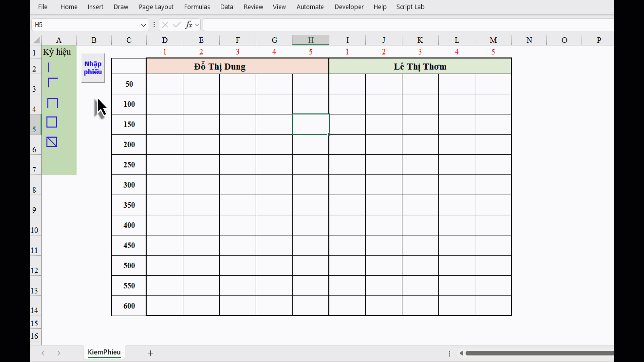644x362 pixels.
Task: Click the Select All corner triangle
Action: coord(37,41)
